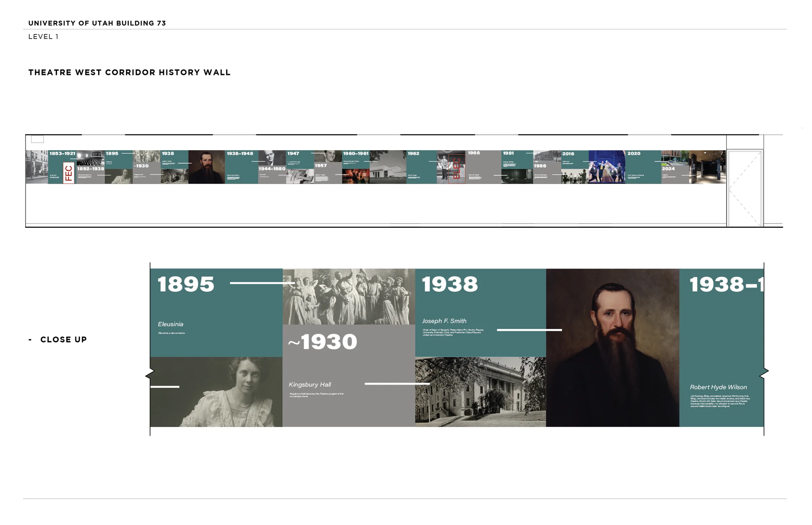
Task: Click the red-toned stage photo below 1960–1961
Action: click(356, 176)
